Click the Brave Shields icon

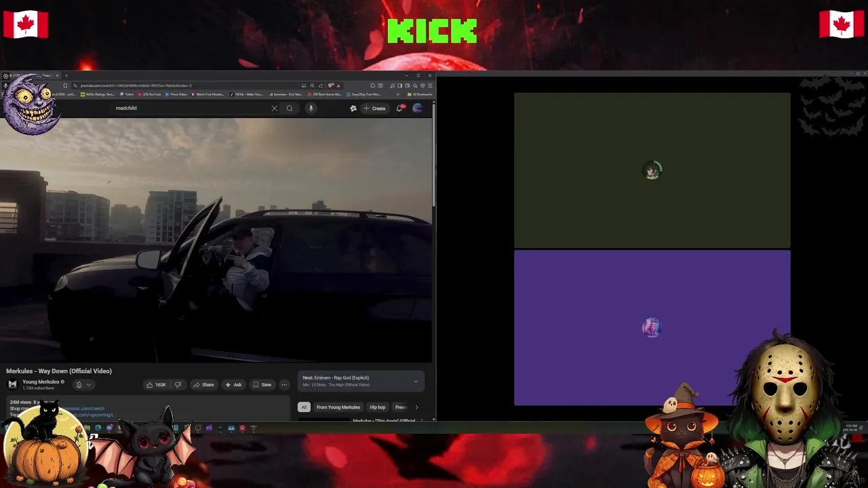click(x=331, y=85)
